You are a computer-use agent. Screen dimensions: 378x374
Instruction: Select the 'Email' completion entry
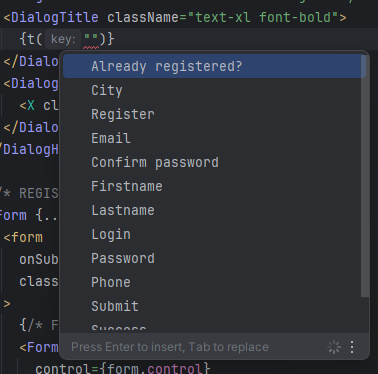click(214, 138)
